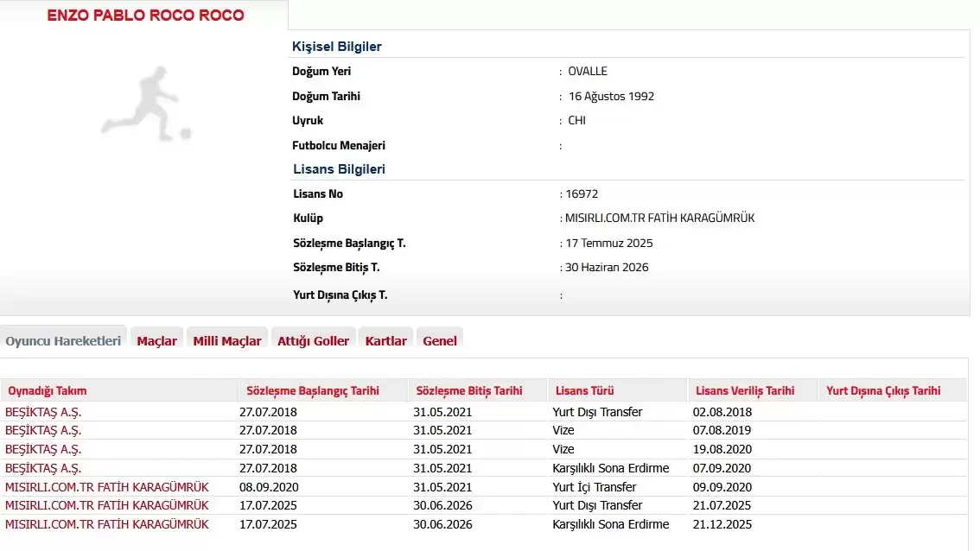Open Fatih Karagümrük link licensed 21.07.2025

(106, 505)
